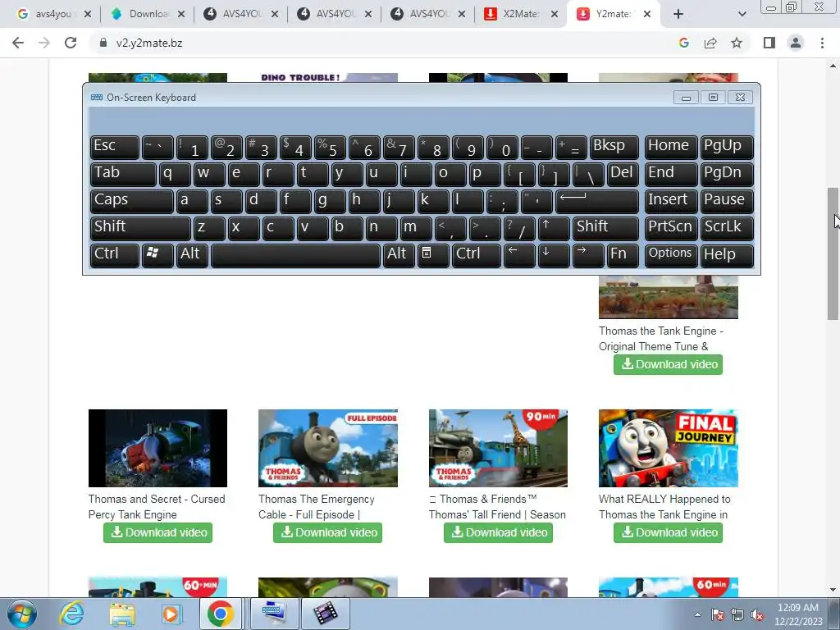Toggle the right Alt key

point(399,255)
